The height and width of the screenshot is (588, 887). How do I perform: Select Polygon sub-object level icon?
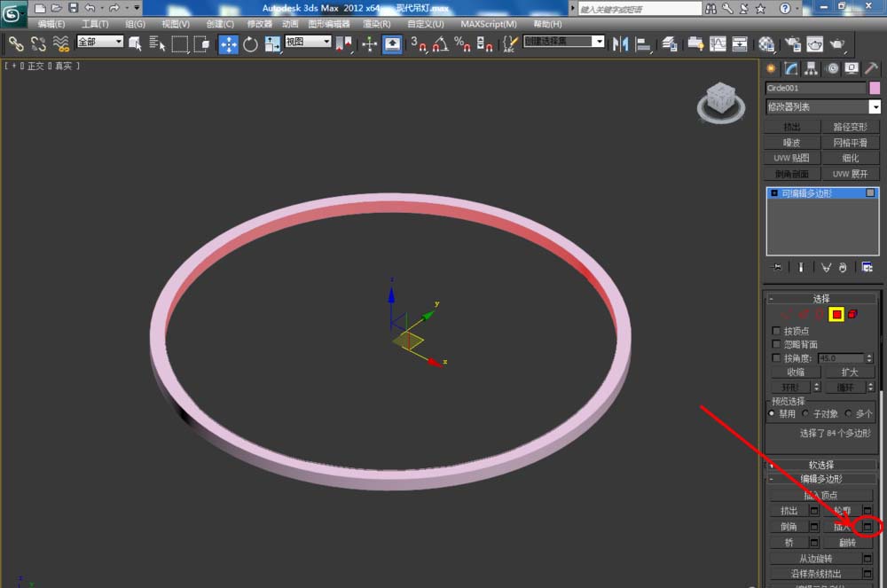(x=836, y=314)
